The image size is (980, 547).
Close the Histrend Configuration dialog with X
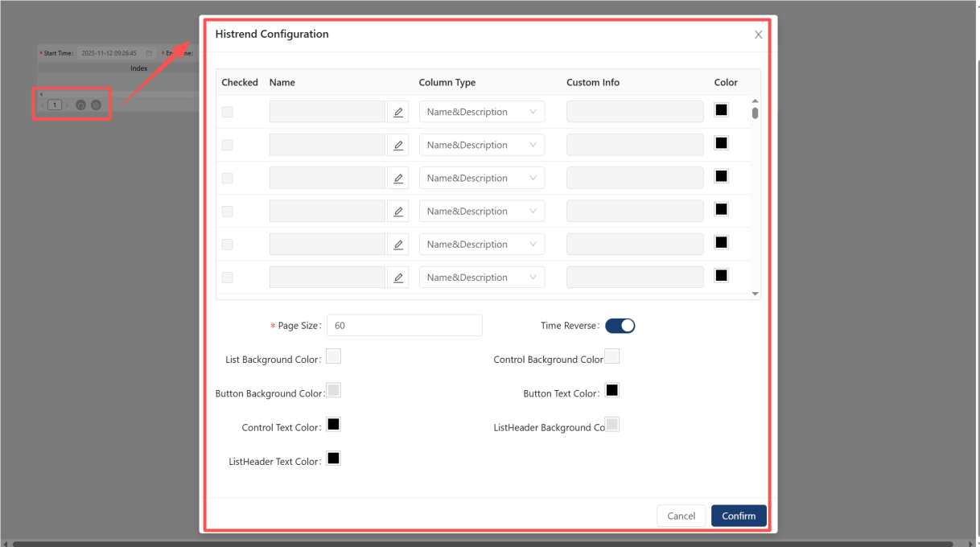(758, 35)
